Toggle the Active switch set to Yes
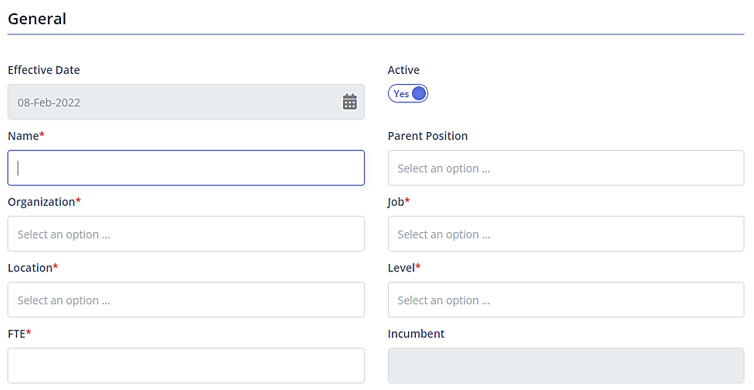 point(408,94)
